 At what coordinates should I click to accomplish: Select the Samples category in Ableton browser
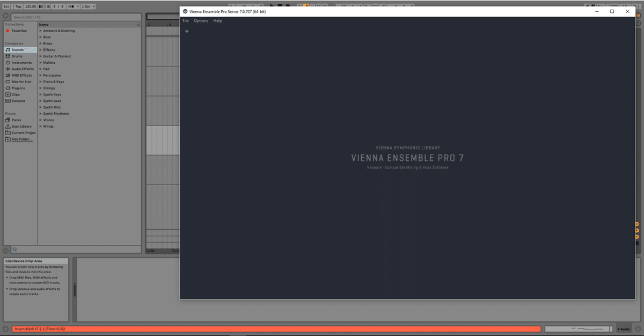coord(21,101)
